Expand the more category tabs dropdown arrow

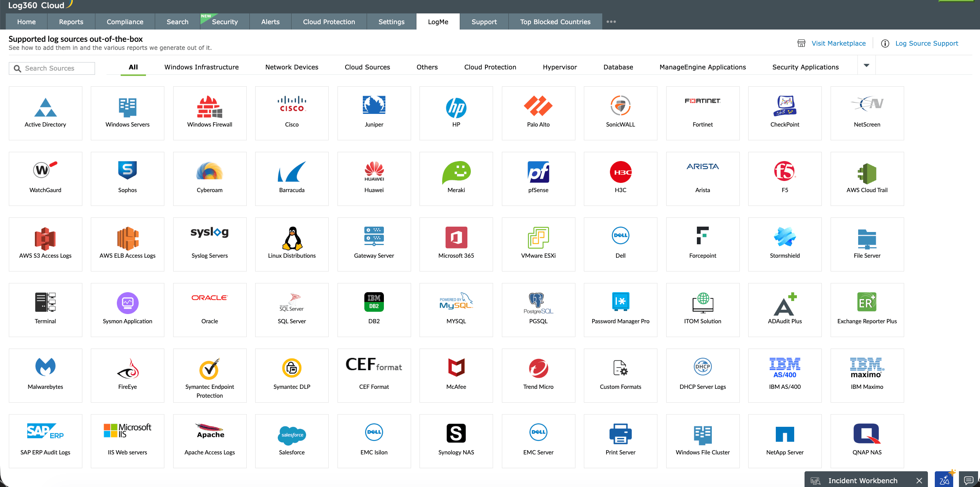[x=867, y=66]
